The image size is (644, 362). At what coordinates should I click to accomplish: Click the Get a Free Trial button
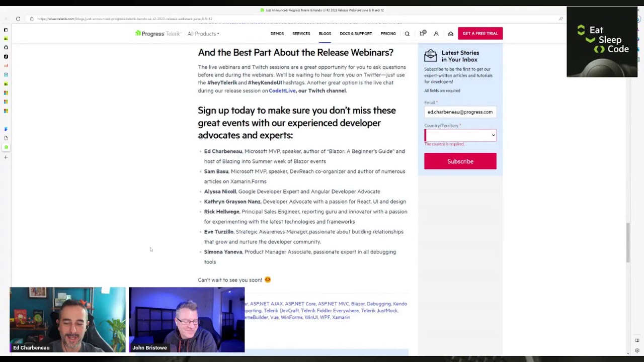coord(480,33)
